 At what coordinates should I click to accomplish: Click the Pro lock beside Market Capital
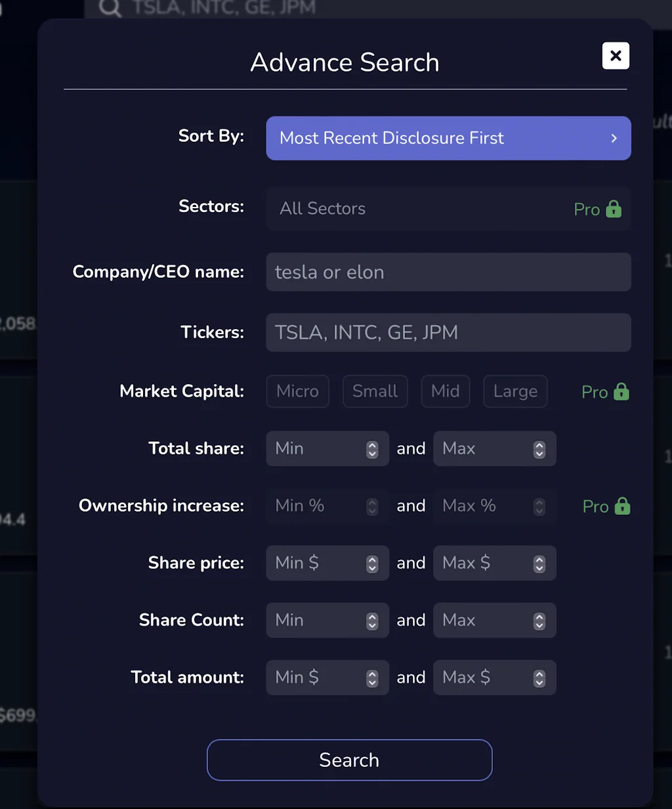click(x=622, y=391)
